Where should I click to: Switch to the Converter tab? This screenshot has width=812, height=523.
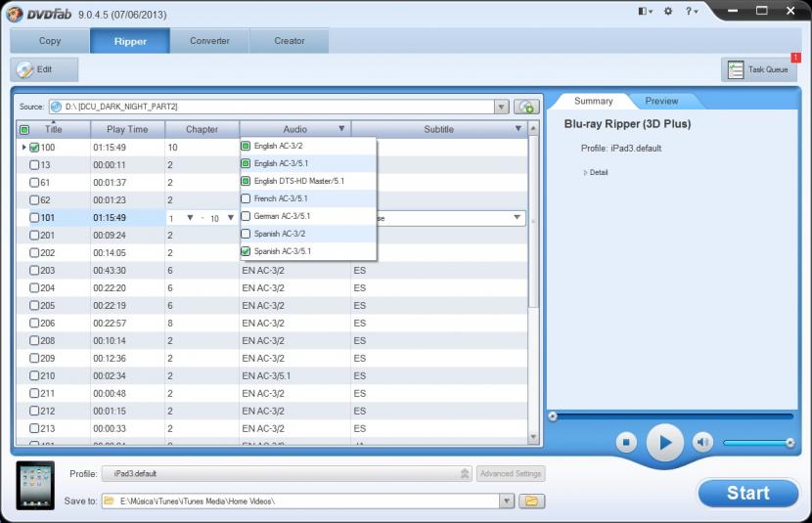click(x=209, y=41)
